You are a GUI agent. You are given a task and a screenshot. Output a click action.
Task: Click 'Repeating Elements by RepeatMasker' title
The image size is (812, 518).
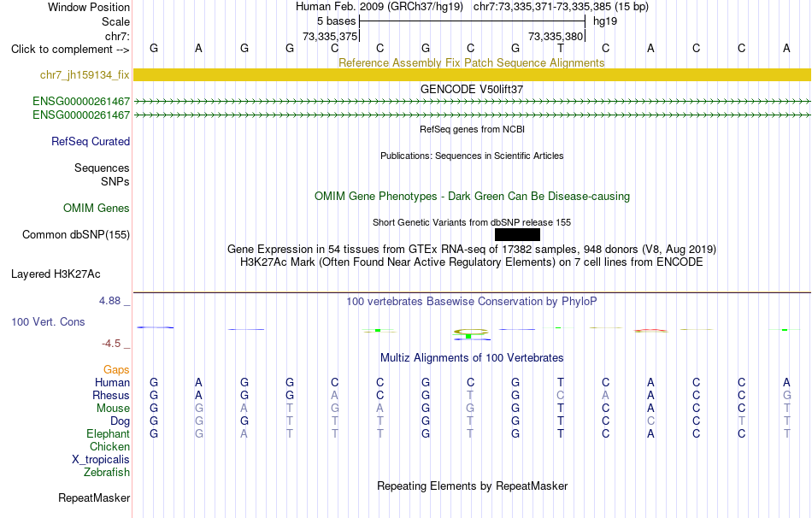[472, 486]
